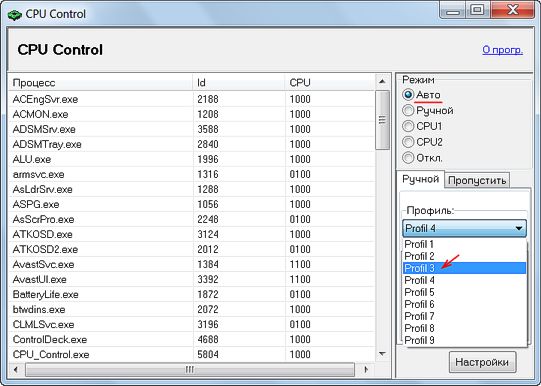Select the ATKOSD.exe process row

coord(192,235)
